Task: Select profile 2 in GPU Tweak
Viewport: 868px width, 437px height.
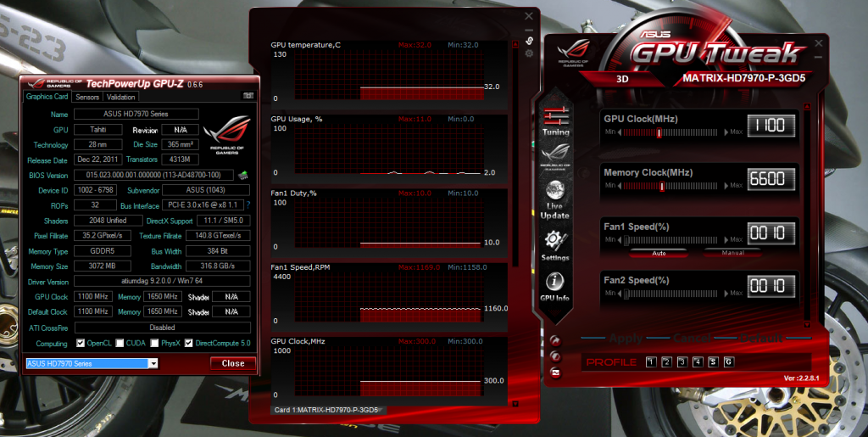Action: pyautogui.click(x=666, y=362)
